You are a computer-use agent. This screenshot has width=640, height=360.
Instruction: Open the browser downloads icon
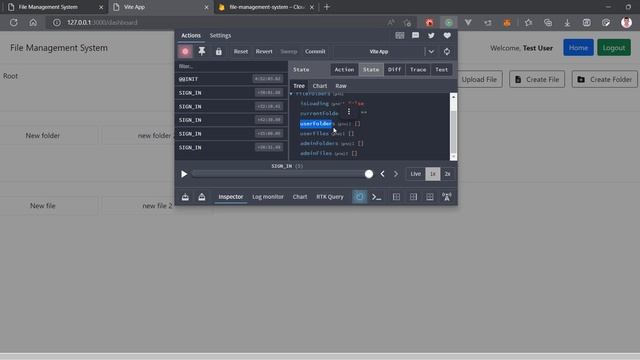(x=567, y=23)
